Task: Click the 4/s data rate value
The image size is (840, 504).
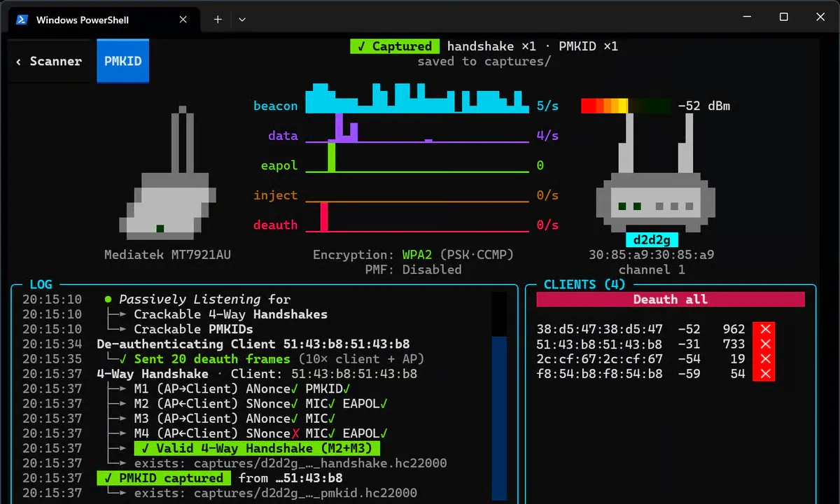Action: 548,136
